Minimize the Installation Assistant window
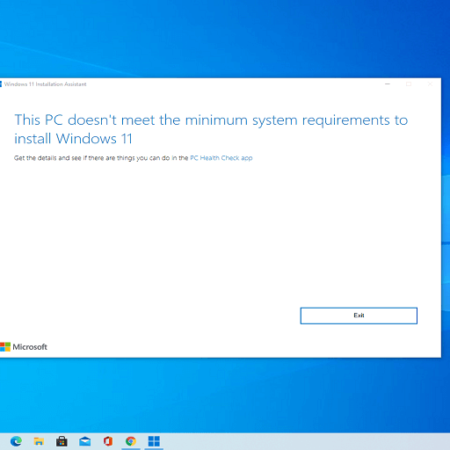The image size is (450, 450). coord(387,84)
